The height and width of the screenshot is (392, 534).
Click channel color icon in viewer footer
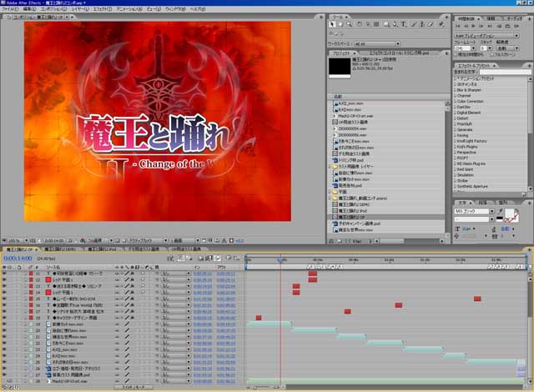(x=83, y=240)
